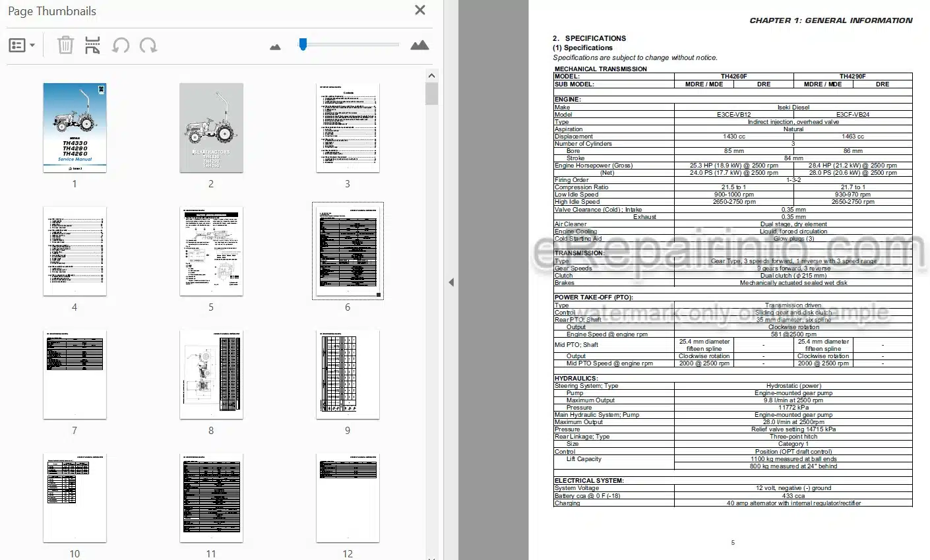The height and width of the screenshot is (560, 930).
Task: Click 'MECHANICAL TRANSMISSION' table title
Action: [x=600, y=69]
